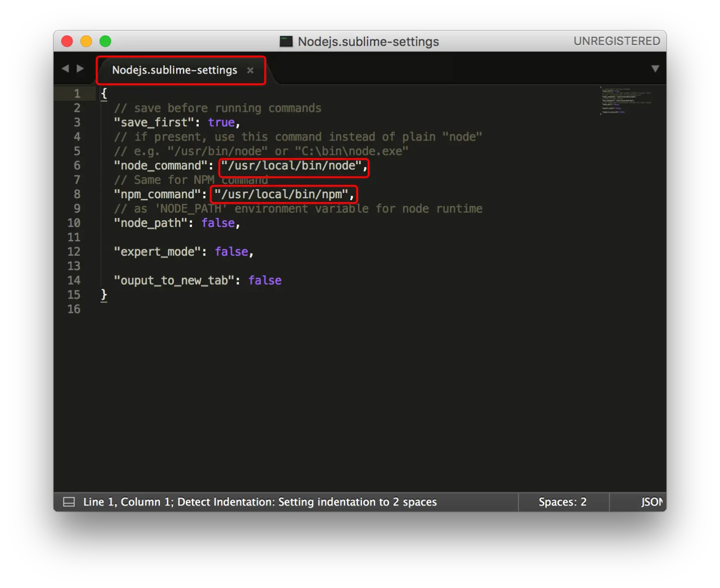Close the Nodejs.sublime-settings tab

[x=250, y=70]
